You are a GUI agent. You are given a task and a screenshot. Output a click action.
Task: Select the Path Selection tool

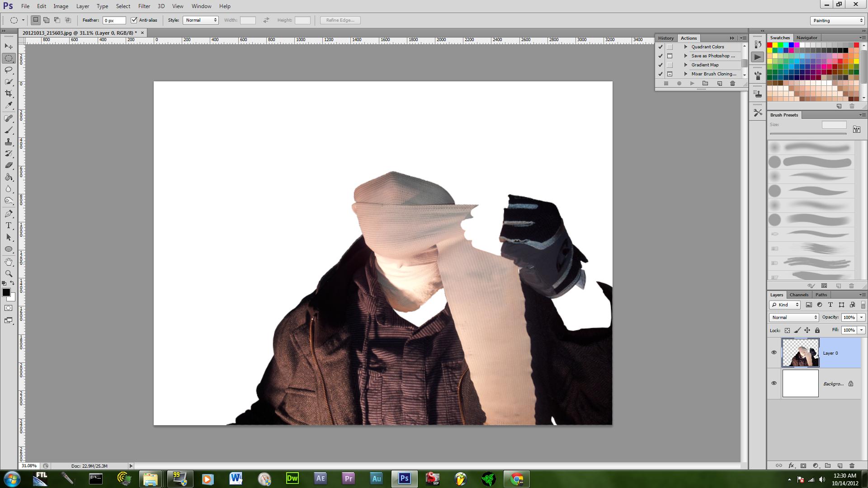(x=9, y=237)
